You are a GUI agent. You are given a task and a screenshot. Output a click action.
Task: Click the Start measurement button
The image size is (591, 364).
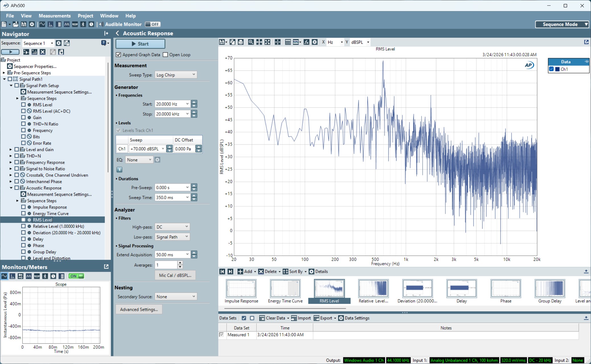click(x=140, y=44)
